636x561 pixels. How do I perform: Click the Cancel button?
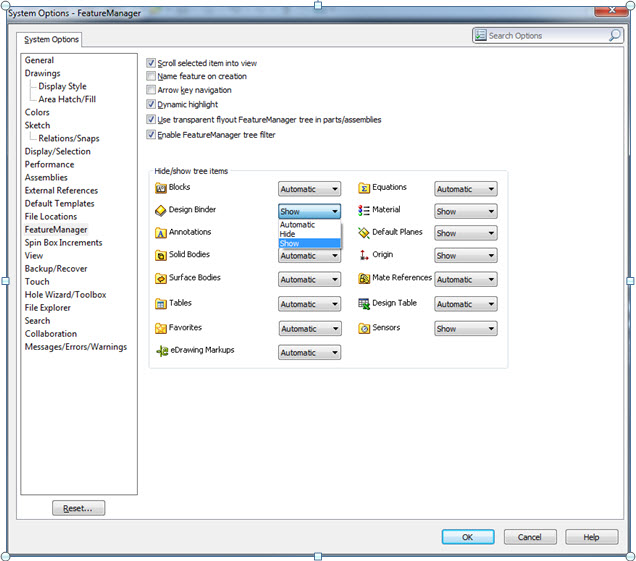click(530, 537)
